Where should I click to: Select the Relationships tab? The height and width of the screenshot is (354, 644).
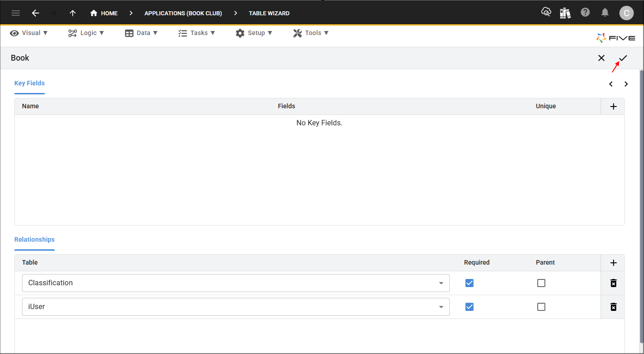35,240
